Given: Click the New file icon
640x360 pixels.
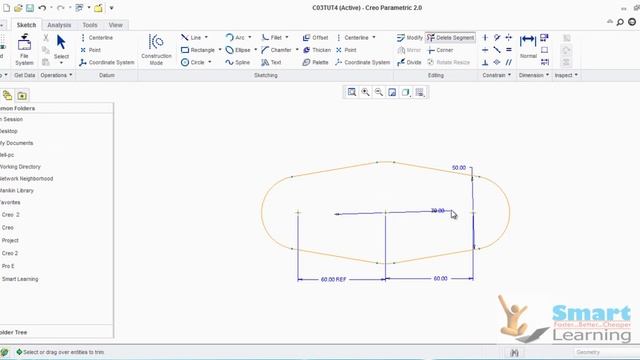Looking at the screenshot, I should click(x=7, y=8).
